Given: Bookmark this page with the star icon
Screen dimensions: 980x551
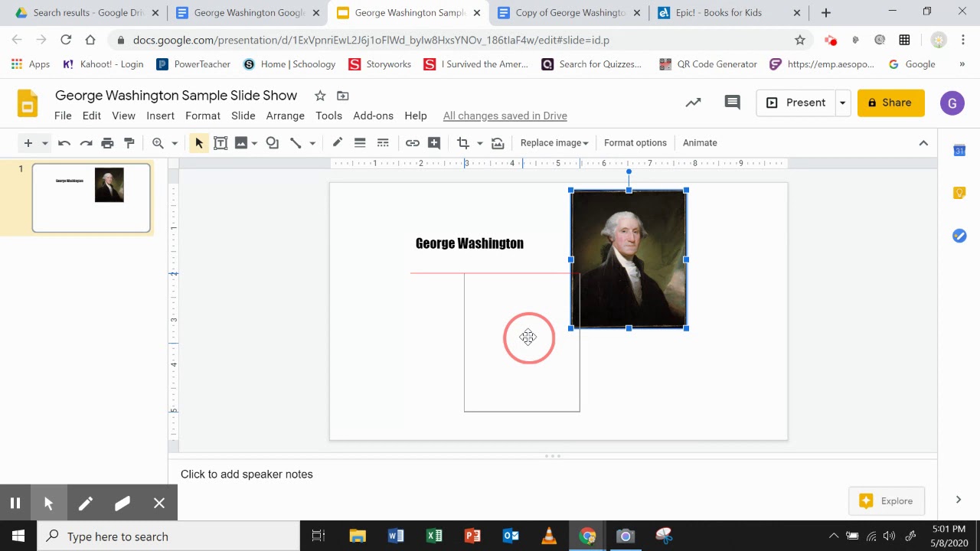Looking at the screenshot, I should tap(800, 40).
